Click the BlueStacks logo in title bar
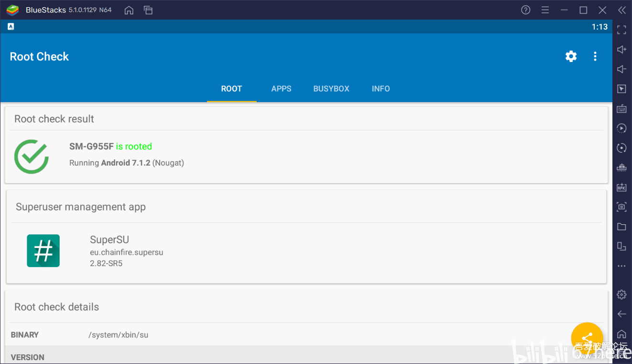This screenshot has height=364, width=632. 12,10
